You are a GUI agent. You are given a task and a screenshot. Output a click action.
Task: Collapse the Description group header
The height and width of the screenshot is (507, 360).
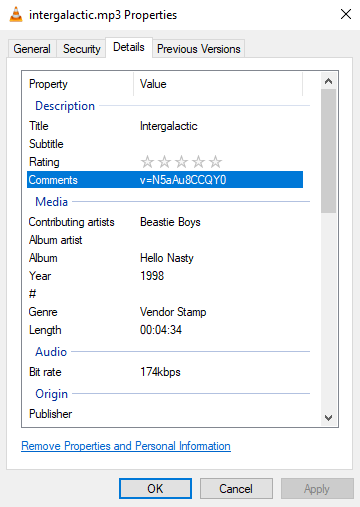[65, 106]
